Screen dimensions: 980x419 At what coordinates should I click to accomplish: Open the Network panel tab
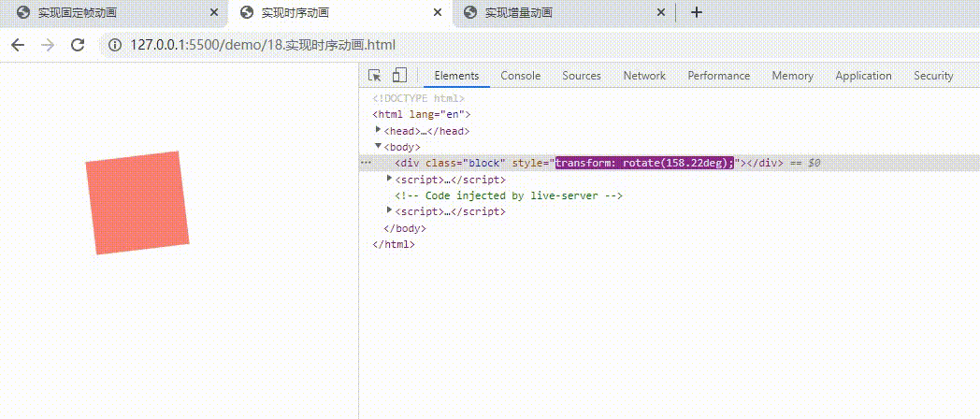(x=644, y=76)
